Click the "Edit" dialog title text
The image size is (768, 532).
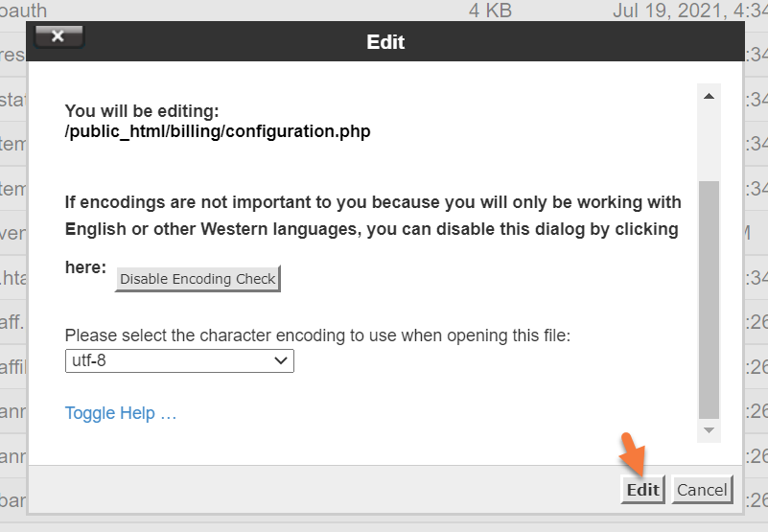385,42
